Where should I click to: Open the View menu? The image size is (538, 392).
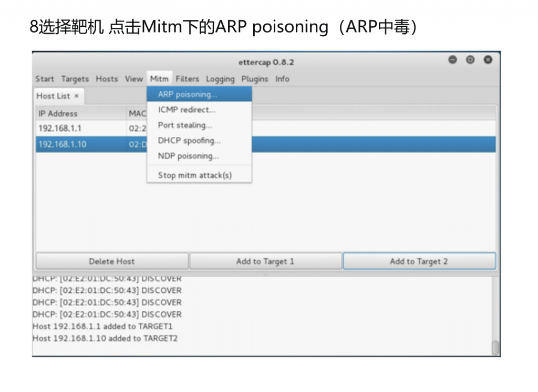click(x=134, y=79)
